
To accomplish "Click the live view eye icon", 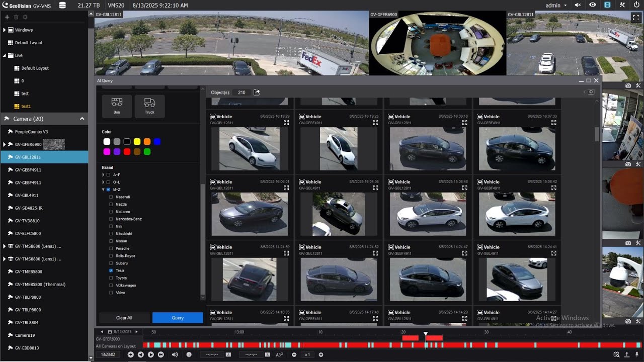I will coord(593,5).
